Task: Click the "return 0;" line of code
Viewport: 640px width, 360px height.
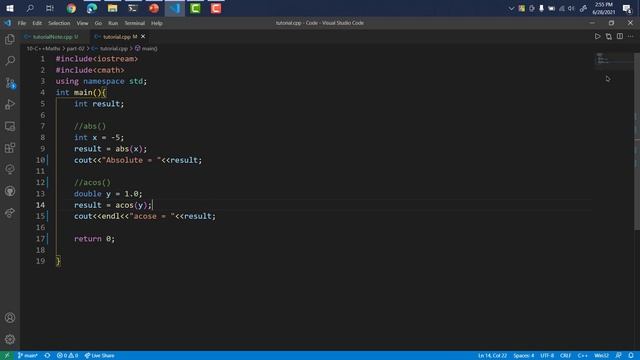Action: pos(94,239)
